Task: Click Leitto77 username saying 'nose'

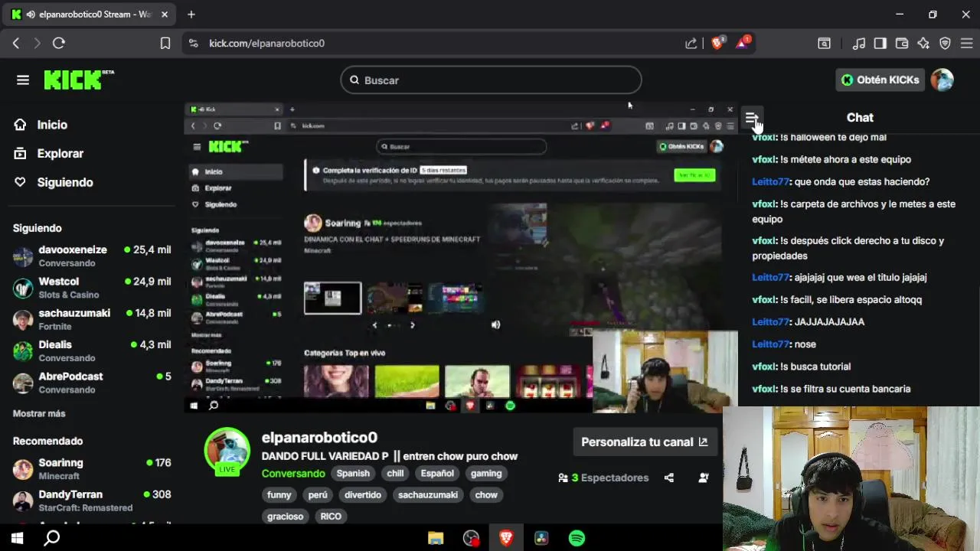Action: [770, 344]
